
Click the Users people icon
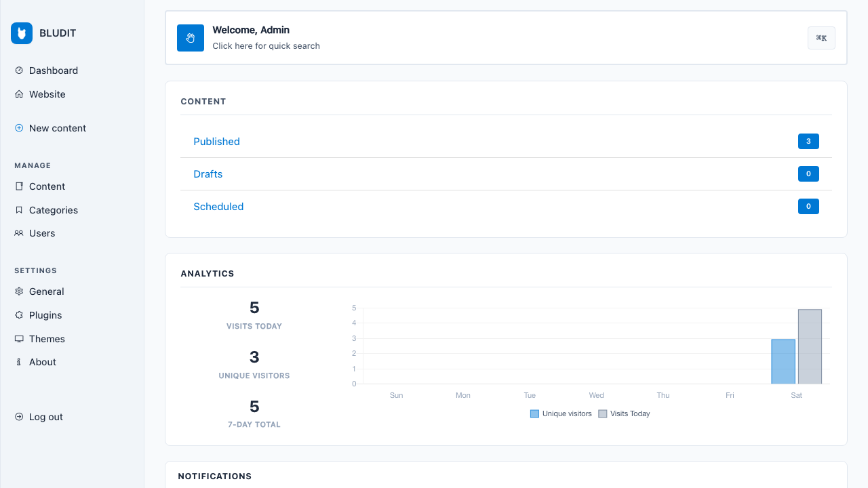pyautogui.click(x=19, y=233)
